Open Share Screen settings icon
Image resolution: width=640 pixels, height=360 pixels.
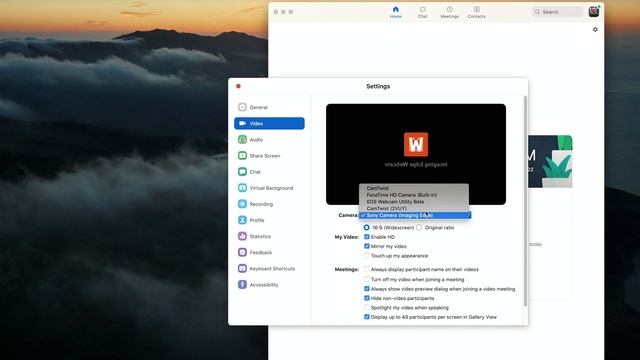pos(242,156)
